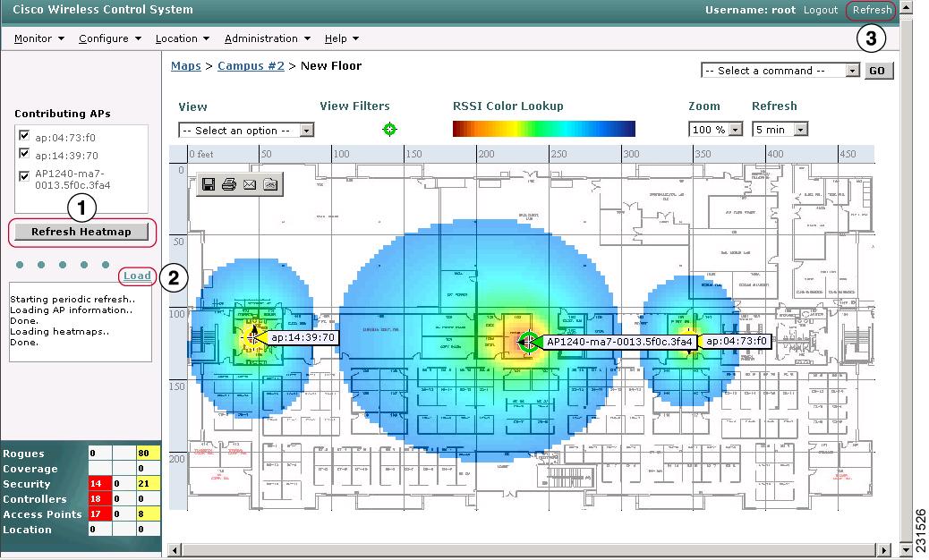Open the Administration menu

(x=268, y=38)
